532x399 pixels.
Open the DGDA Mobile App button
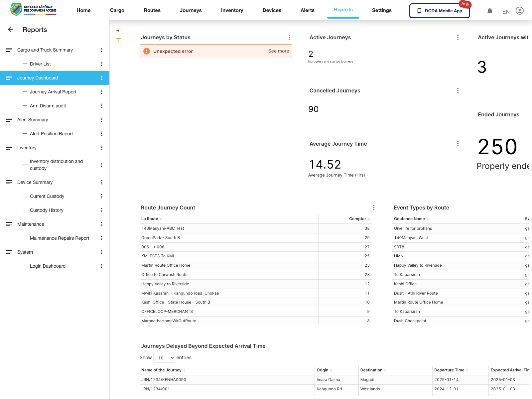pyautogui.click(x=439, y=11)
